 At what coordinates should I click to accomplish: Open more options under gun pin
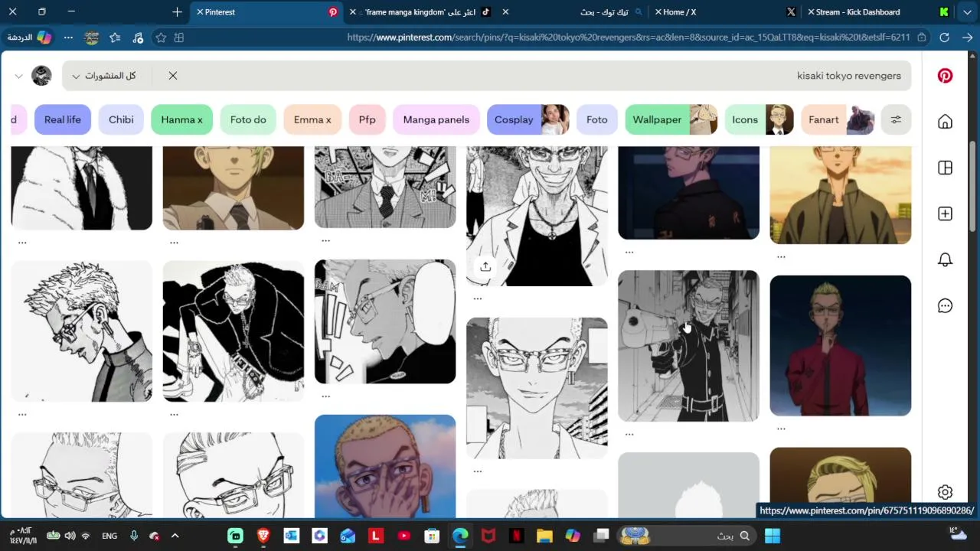tap(629, 434)
